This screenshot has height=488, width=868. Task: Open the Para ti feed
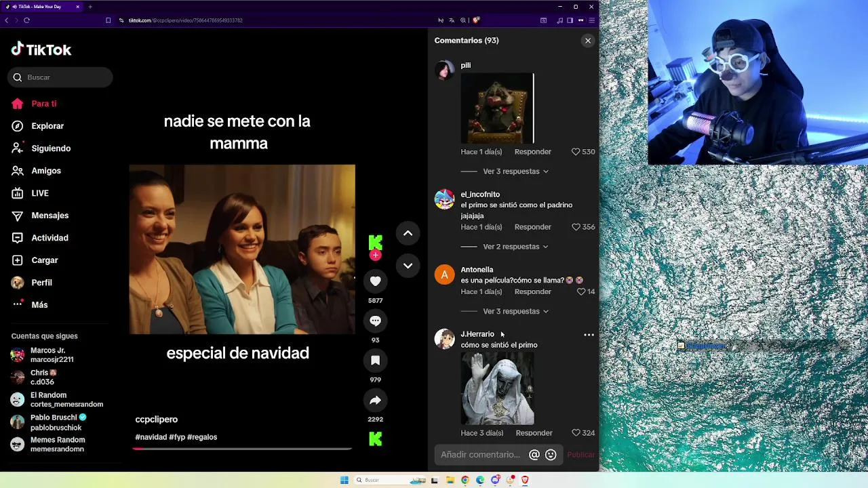(x=43, y=104)
